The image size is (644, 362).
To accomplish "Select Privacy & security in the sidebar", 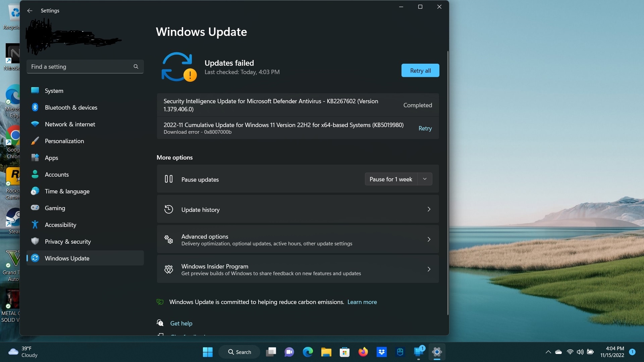I will point(68,241).
